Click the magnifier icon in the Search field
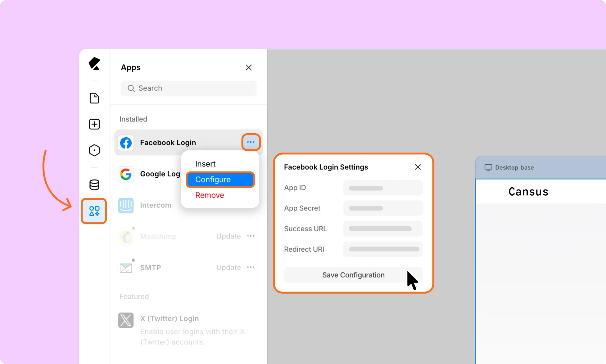Screen dimensions: 606x364 tap(131, 88)
